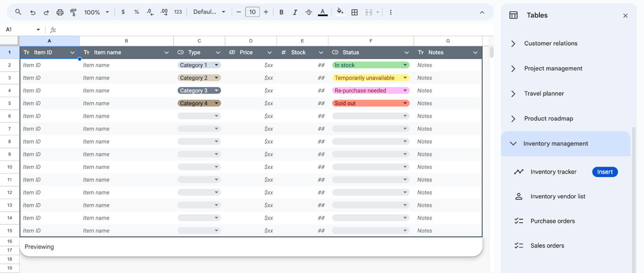The image size is (644, 273).
Task: Collapse toolbar with the up chevron
Action: 482,12
